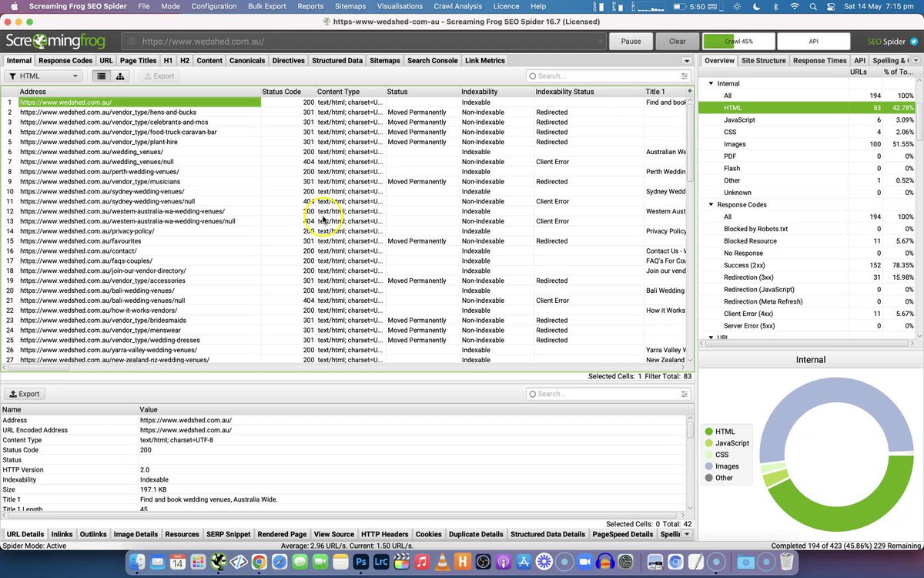The width and height of the screenshot is (924, 578).
Task: Open HTML filter dropdown
Action: point(43,76)
